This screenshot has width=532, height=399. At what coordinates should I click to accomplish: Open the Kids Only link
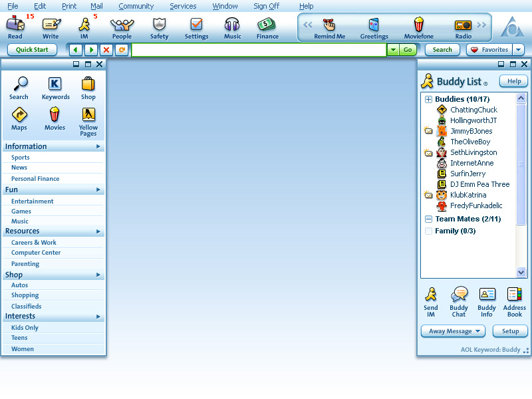pos(25,328)
